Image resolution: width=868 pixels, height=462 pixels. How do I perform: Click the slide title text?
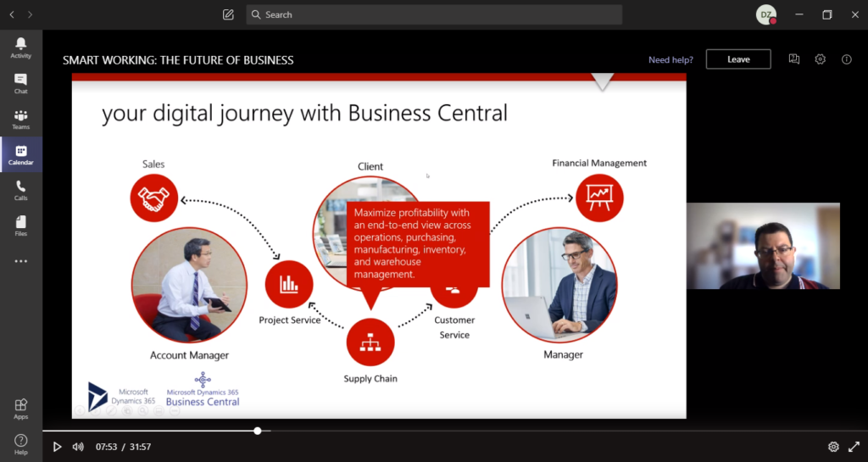pos(304,114)
